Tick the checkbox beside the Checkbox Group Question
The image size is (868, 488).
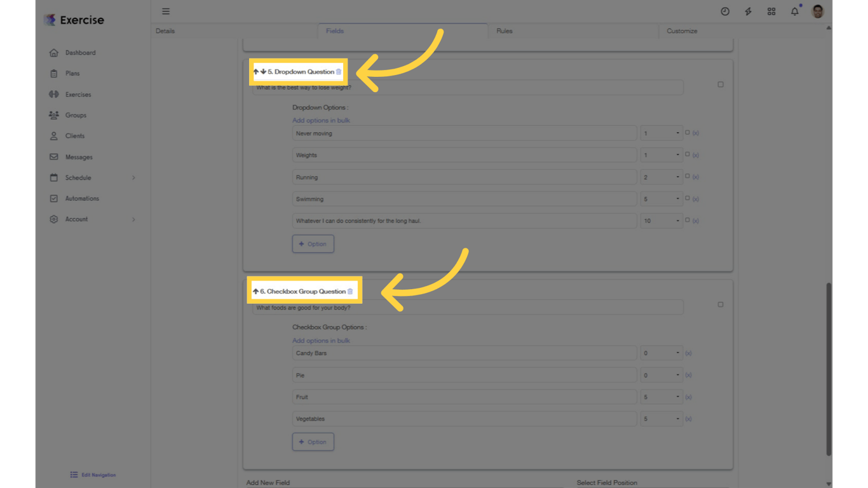pyautogui.click(x=720, y=304)
